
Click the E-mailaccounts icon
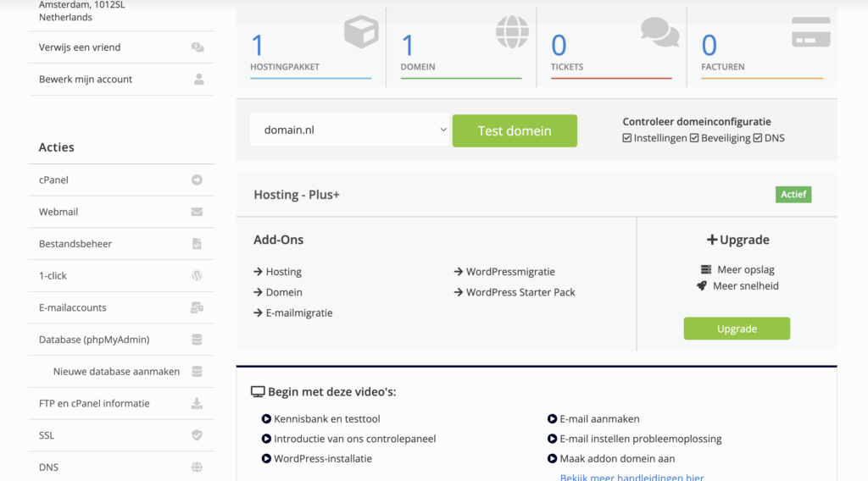click(x=197, y=307)
